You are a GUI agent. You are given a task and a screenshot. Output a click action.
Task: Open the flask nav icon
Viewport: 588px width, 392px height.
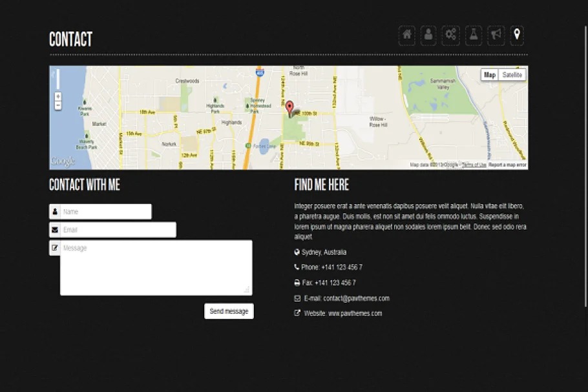pyautogui.click(x=474, y=36)
